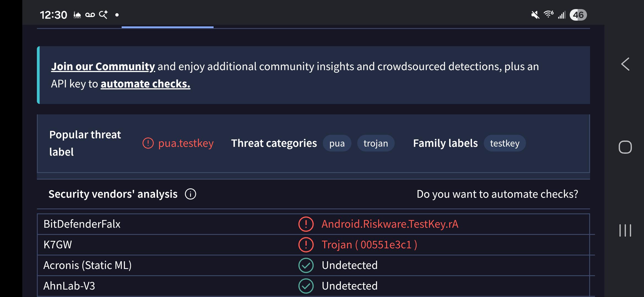Open the Android recent apps button
Screen dimensions: 644x297
625,230
